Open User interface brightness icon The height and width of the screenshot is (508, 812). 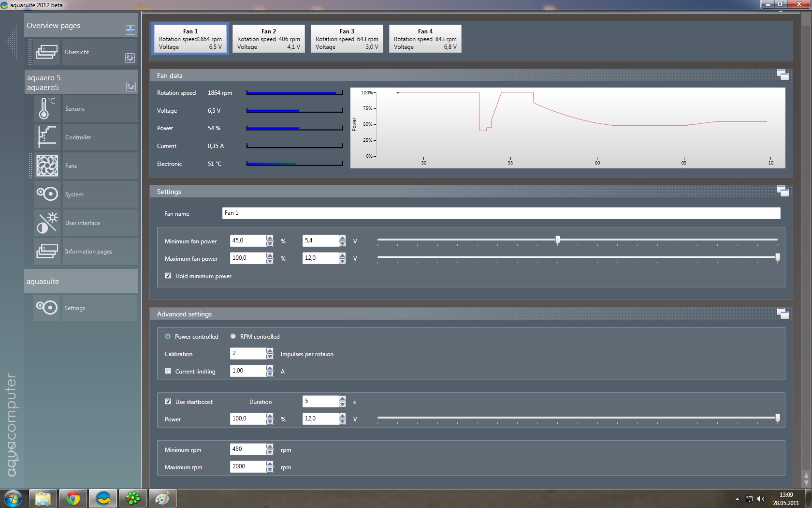tap(47, 223)
